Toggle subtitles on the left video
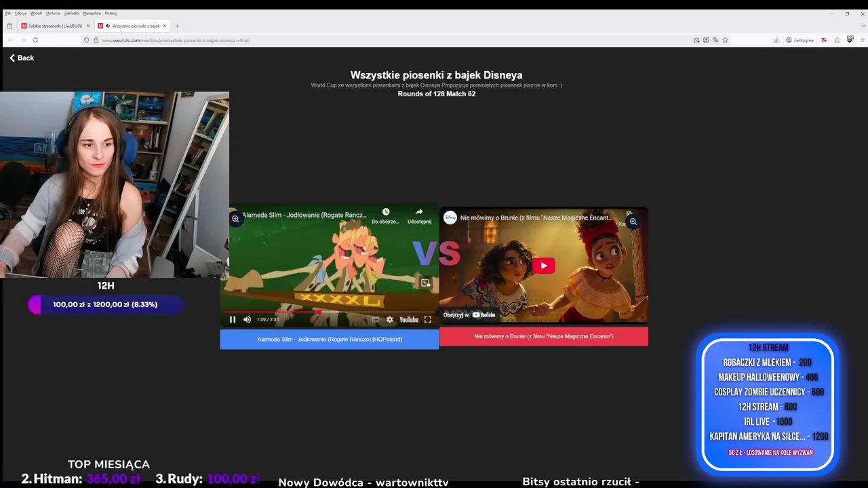 [375, 319]
